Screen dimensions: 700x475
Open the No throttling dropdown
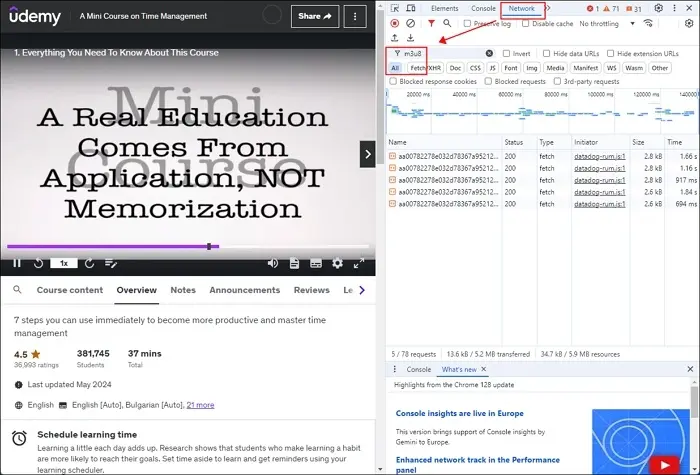(604, 23)
